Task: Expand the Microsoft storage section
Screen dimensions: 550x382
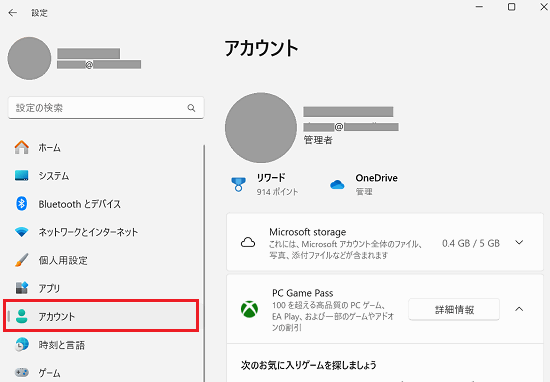Action: 519,242
